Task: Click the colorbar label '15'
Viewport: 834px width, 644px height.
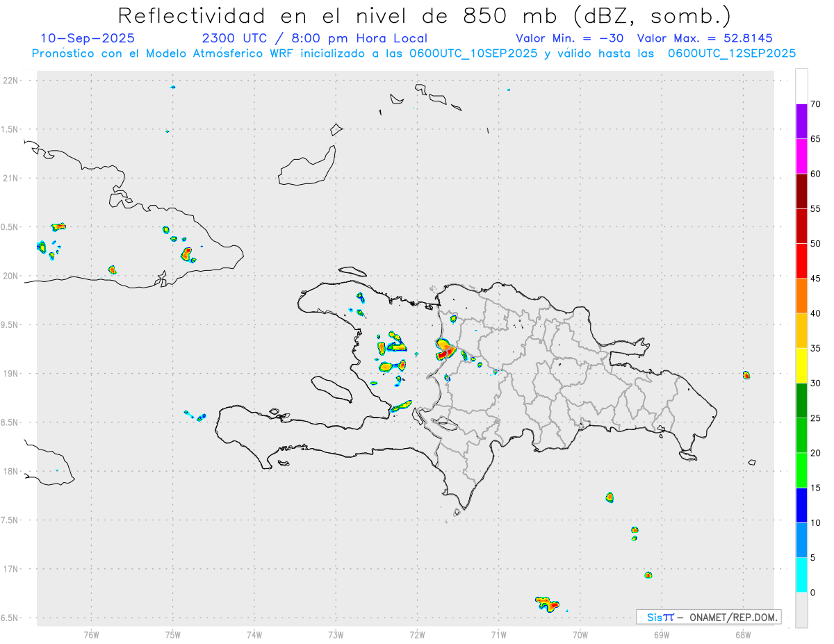Action: 815,488
